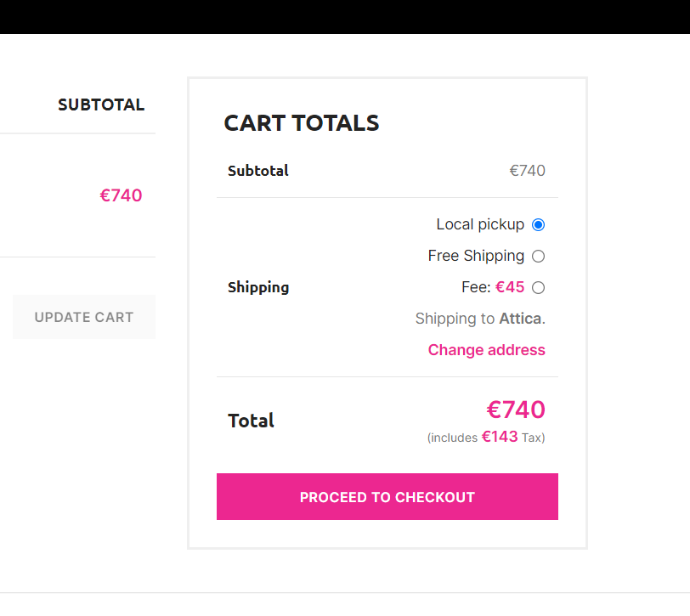Click the Cart Totals heading
This screenshot has height=616, width=690.
pyautogui.click(x=302, y=123)
